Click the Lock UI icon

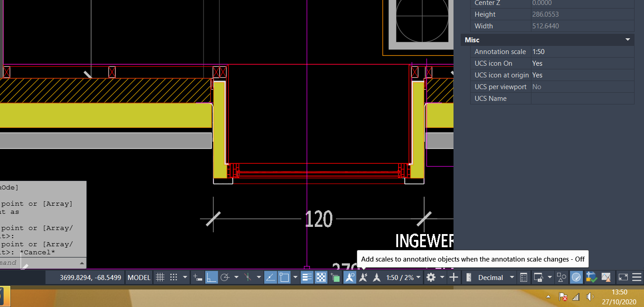(x=539, y=277)
